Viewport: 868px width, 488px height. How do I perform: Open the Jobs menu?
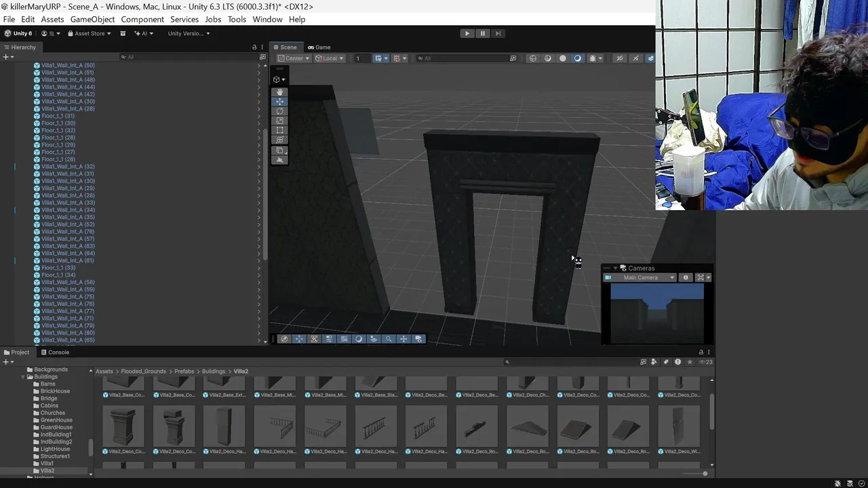[213, 20]
